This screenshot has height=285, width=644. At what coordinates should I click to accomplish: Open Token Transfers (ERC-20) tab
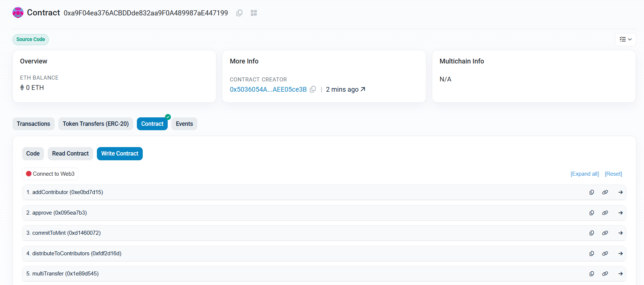[x=95, y=124]
